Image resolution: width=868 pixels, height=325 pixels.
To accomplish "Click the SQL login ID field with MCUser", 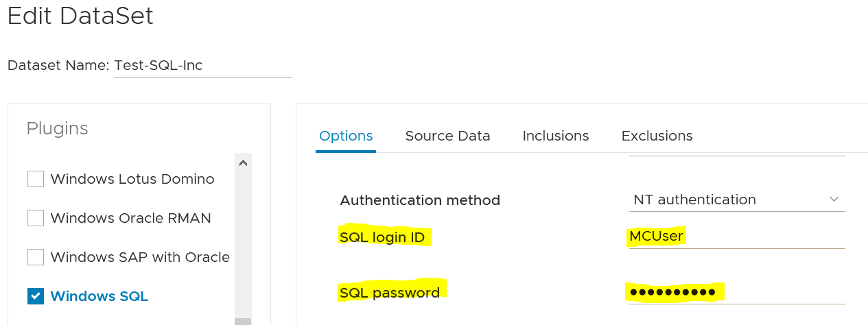I will pyautogui.click(x=736, y=237).
